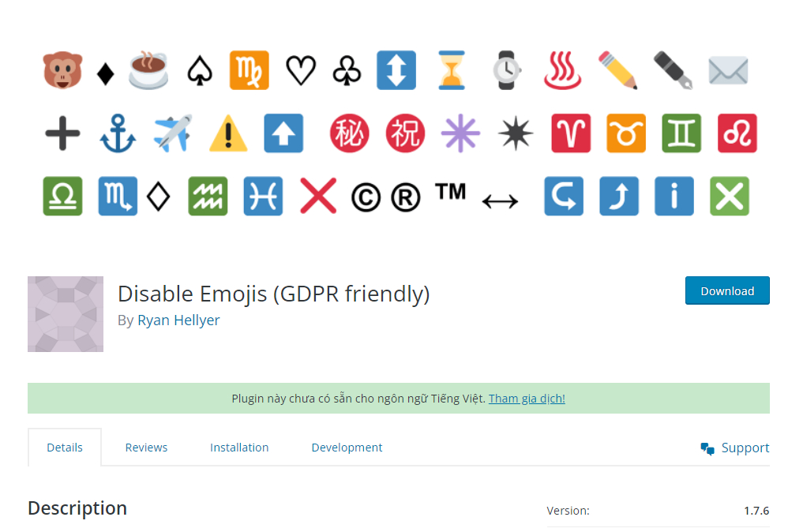Click the plugin's geometric icon thumbnail
Viewport: 803px width, 532px height.
click(66, 314)
